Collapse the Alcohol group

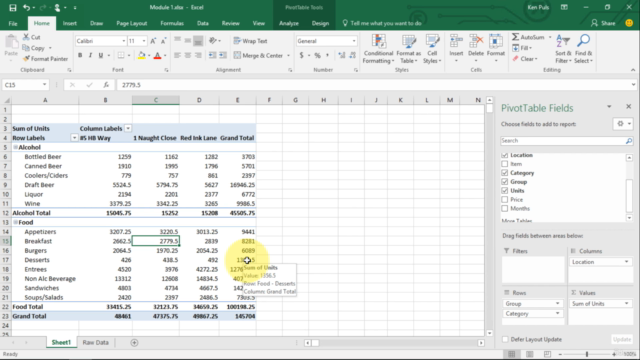pos(16,147)
